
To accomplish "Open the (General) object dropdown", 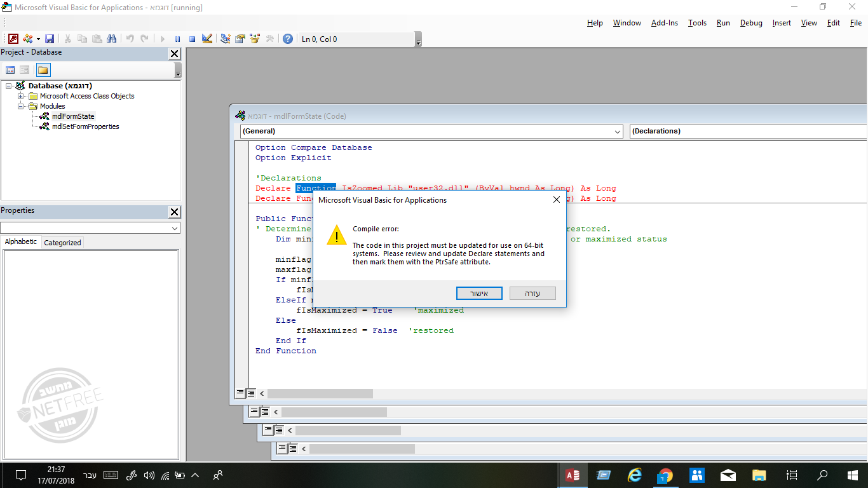I will (x=618, y=132).
